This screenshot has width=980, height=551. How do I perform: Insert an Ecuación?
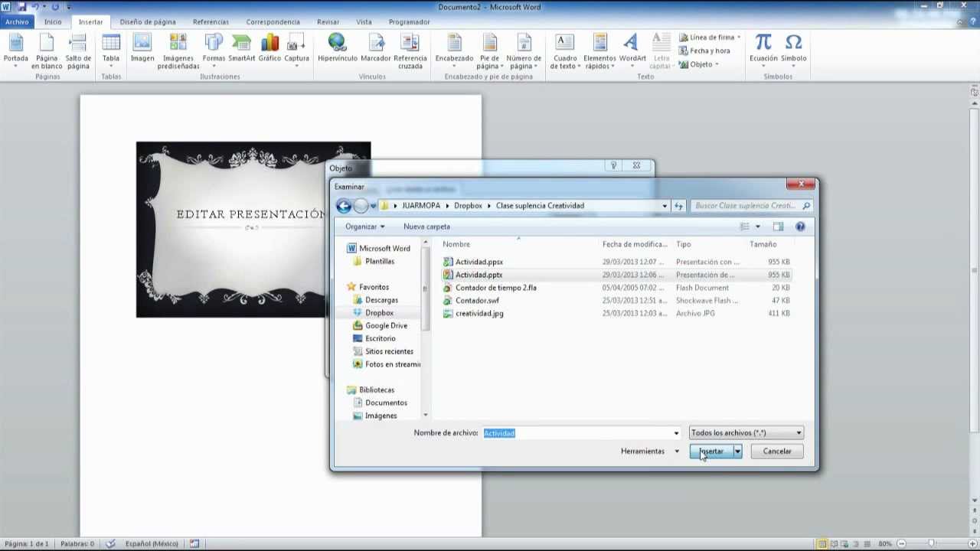pos(763,51)
